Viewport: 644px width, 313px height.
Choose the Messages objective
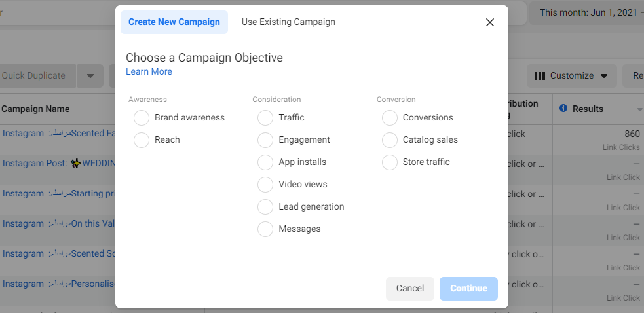click(x=265, y=229)
